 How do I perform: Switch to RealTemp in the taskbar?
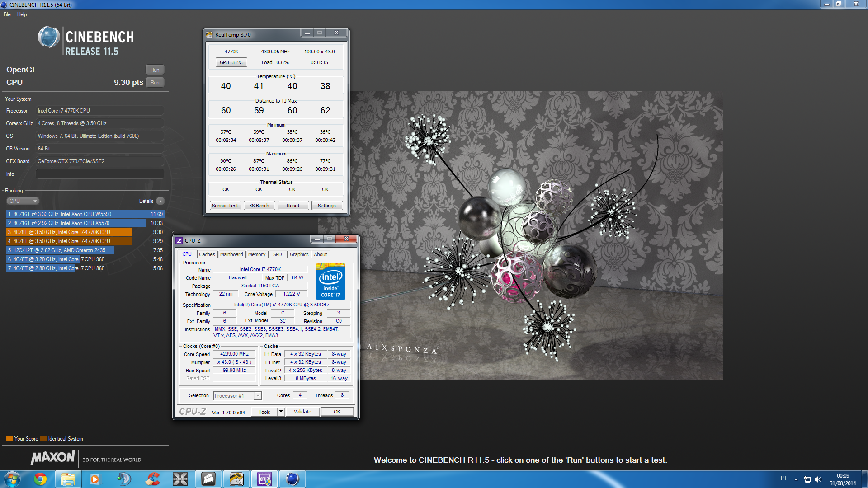click(x=236, y=479)
